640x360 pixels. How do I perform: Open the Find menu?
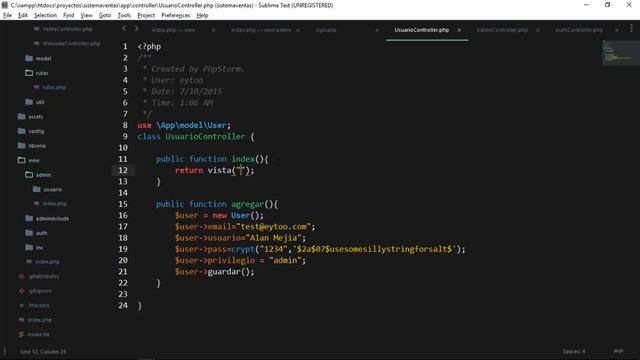click(x=69, y=15)
